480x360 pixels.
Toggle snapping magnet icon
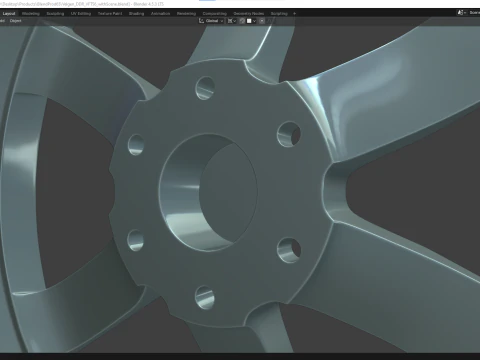click(242, 21)
